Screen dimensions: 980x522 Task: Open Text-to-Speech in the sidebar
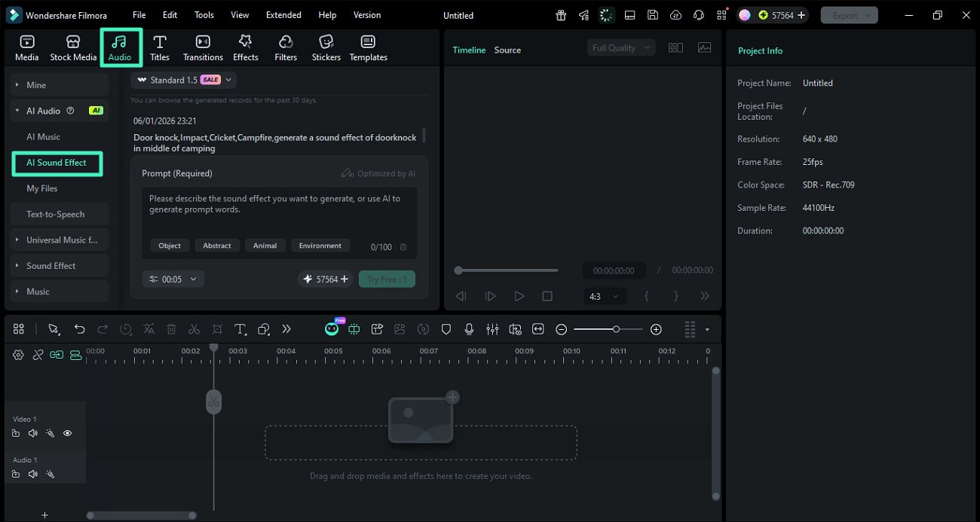[x=60, y=214]
